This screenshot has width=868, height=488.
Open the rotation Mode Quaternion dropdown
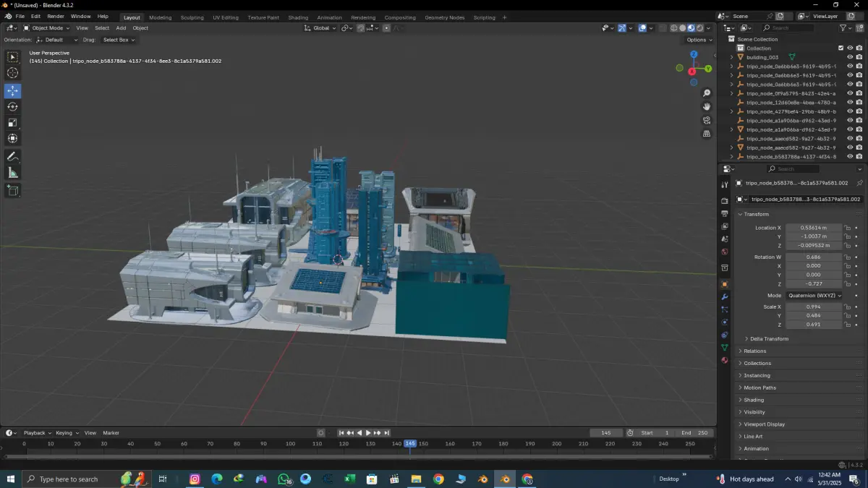point(814,296)
